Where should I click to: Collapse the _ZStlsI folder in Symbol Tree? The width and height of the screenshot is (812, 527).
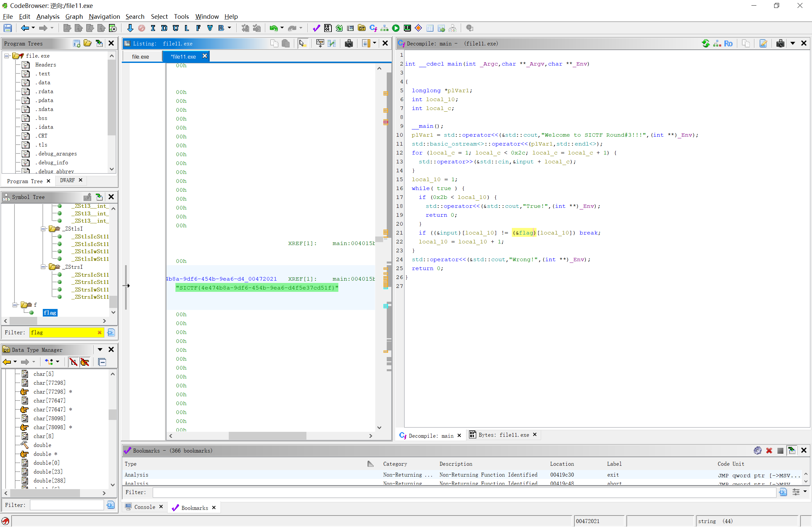pyautogui.click(x=43, y=229)
